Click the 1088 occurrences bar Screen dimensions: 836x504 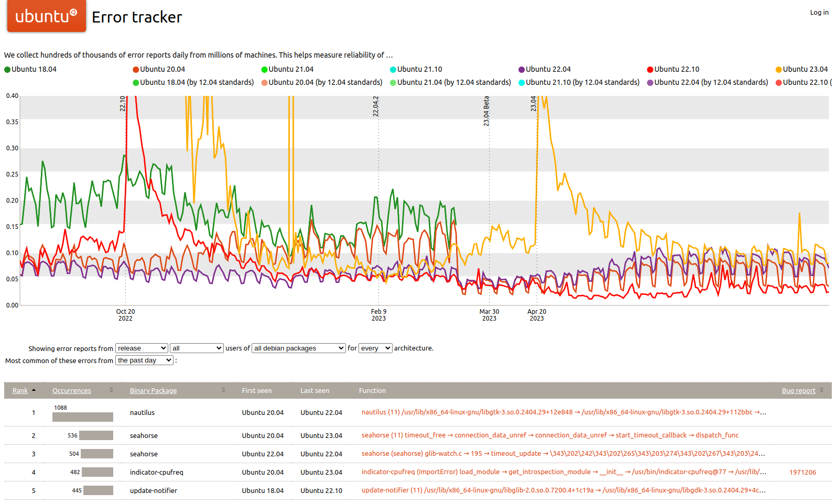tap(83, 417)
